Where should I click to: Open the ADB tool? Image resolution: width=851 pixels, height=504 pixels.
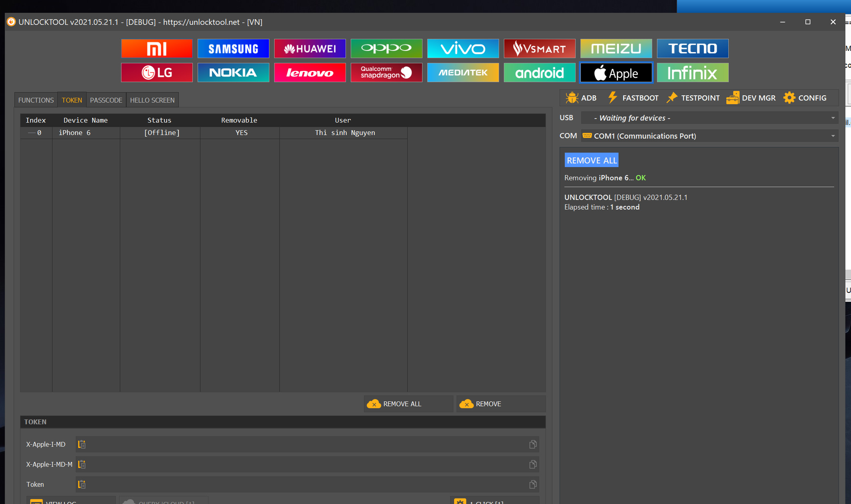pos(581,98)
